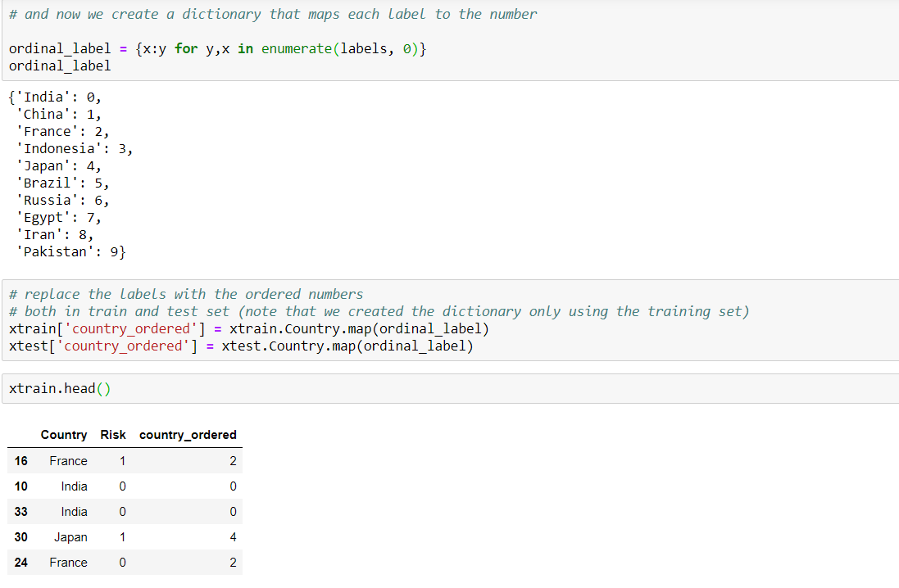Click the France cell in the first dataframe row
899x588 pixels.
(x=68, y=460)
